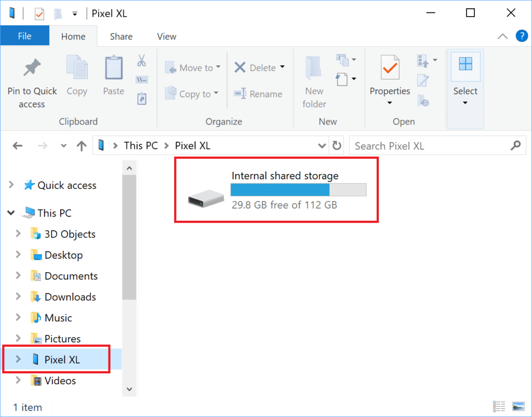Pin selection to Quick access
Viewport: 532px width, 417px height.
click(32, 83)
